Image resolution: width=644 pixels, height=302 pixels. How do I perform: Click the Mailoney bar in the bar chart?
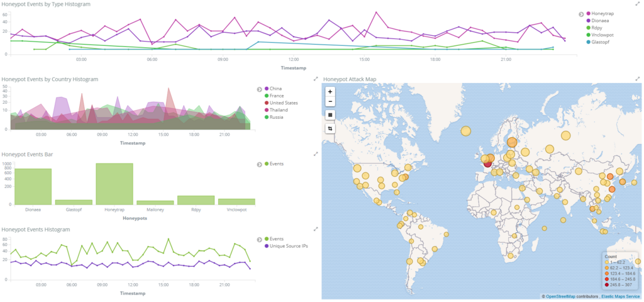pyautogui.click(x=155, y=203)
